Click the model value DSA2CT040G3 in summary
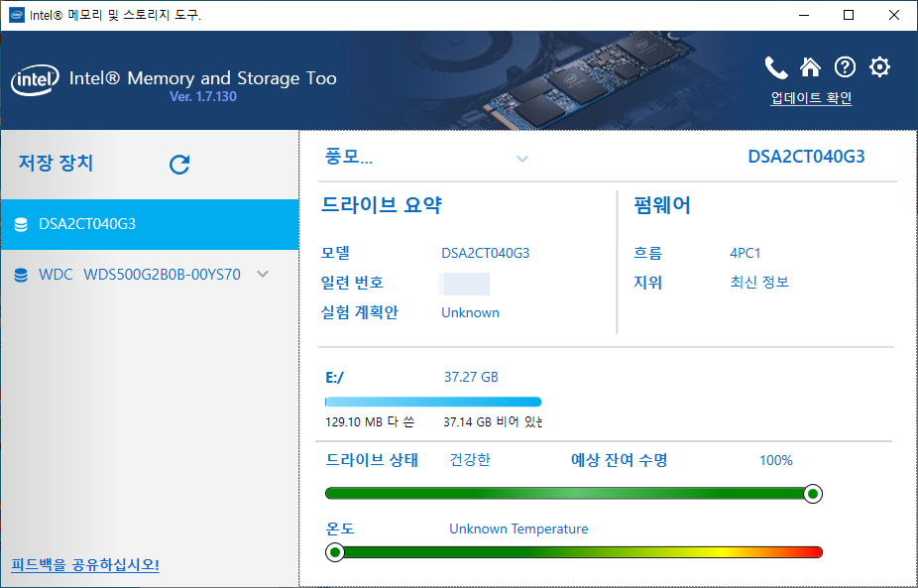This screenshot has width=918, height=588. 486,253
